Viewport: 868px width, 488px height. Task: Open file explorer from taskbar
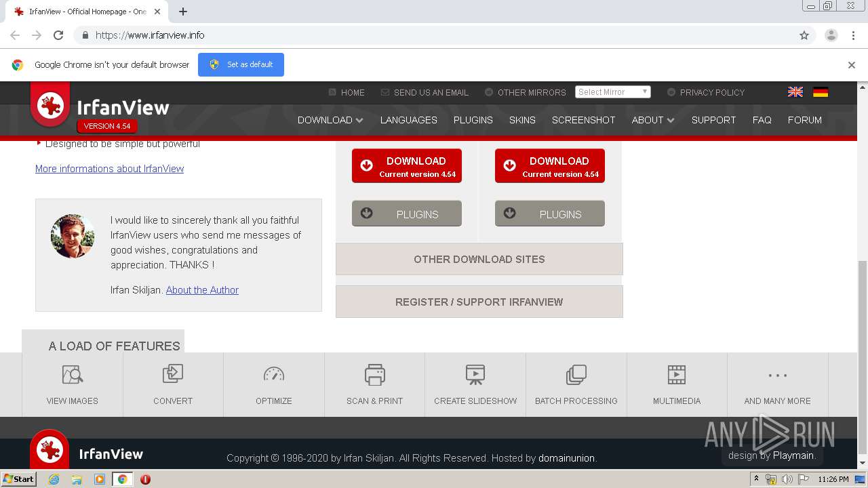[x=77, y=479]
